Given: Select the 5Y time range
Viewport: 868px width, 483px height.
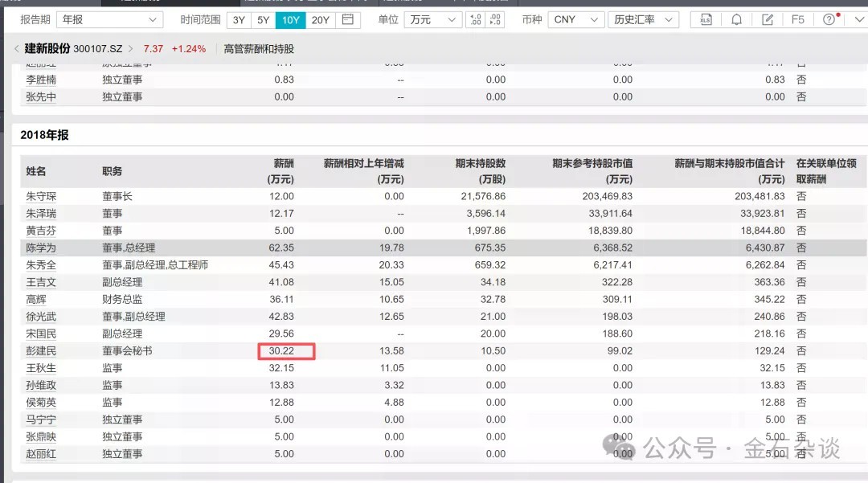Looking at the screenshot, I should tap(264, 20).
